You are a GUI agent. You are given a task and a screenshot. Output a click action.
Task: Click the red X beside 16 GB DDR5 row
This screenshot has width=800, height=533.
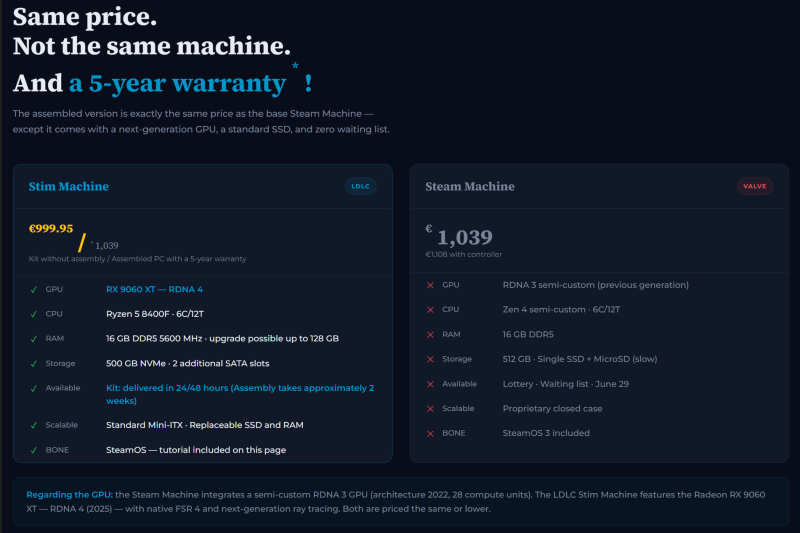[x=430, y=335]
